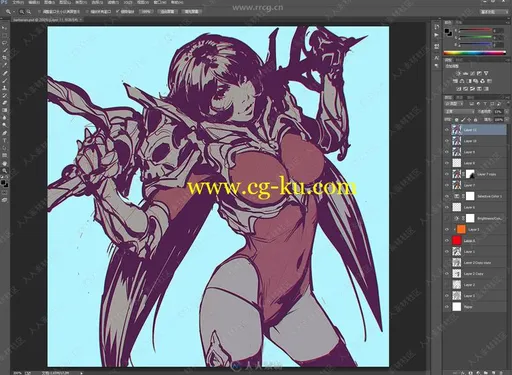This screenshot has width=512, height=375.
Task: Open status bar info arrow
Action: tap(81, 373)
